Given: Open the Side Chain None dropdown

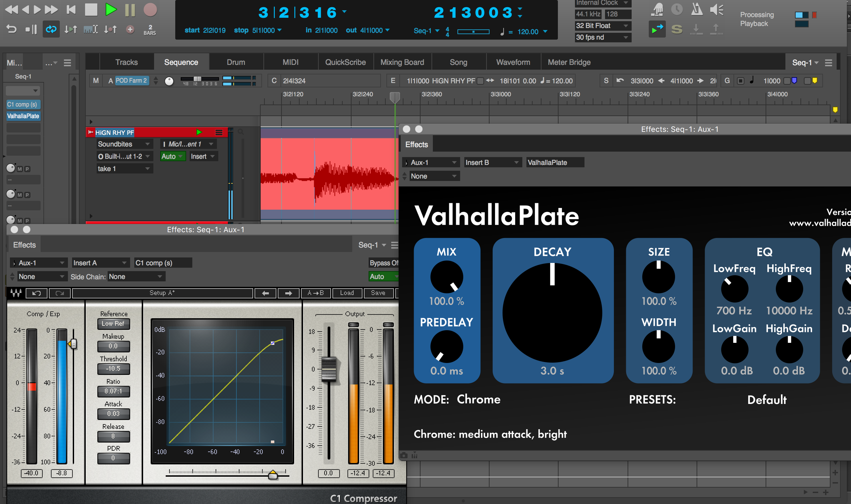Looking at the screenshot, I should [x=135, y=277].
